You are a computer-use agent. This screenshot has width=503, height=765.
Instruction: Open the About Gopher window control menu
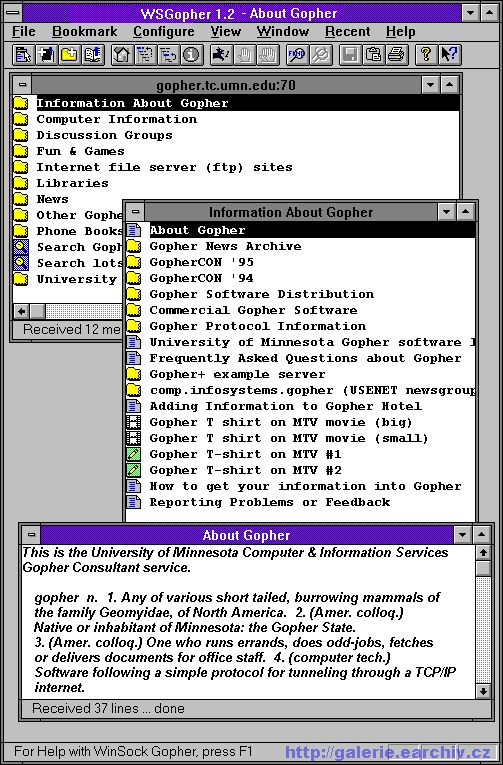tap(32, 535)
